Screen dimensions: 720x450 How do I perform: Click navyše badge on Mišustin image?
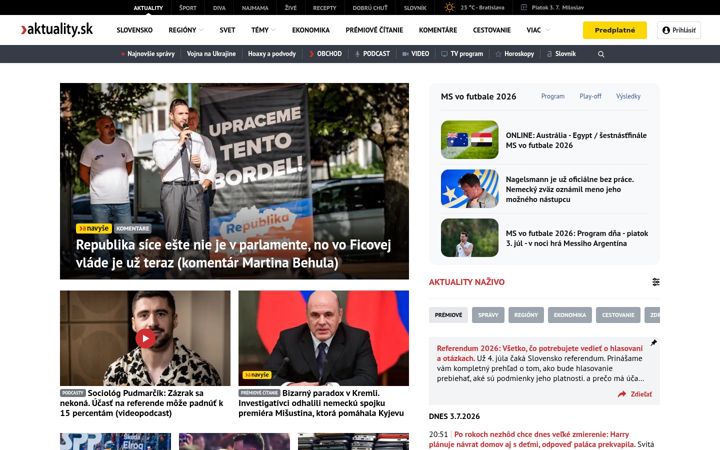click(257, 375)
